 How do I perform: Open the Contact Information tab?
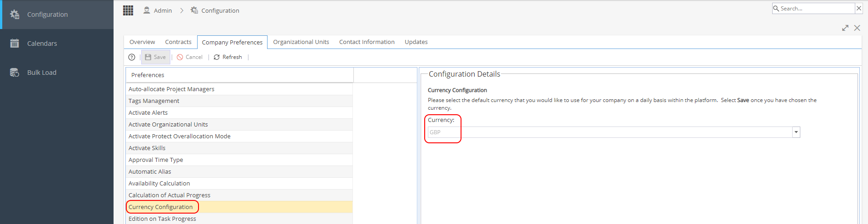(x=367, y=42)
